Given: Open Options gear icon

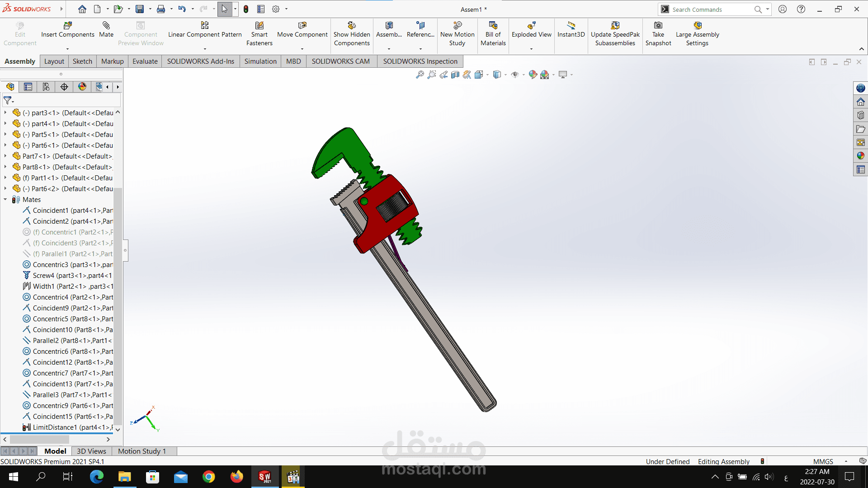Looking at the screenshot, I should 276,9.
